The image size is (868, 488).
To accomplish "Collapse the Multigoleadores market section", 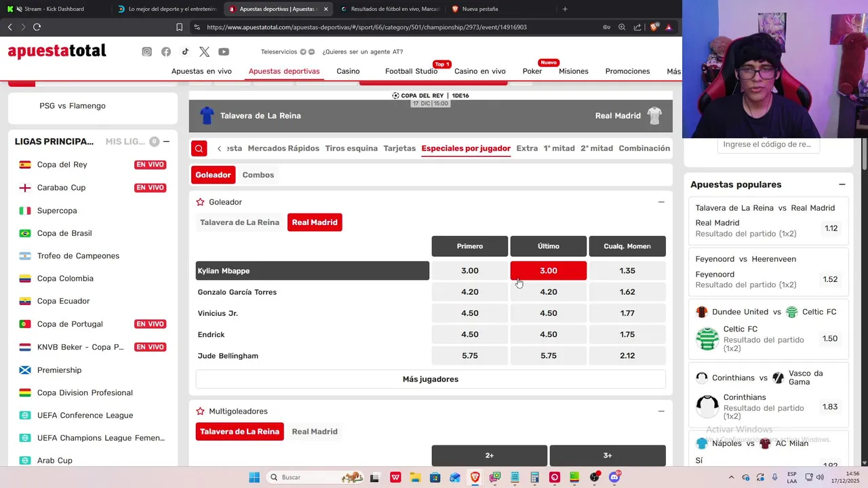I will point(661,411).
